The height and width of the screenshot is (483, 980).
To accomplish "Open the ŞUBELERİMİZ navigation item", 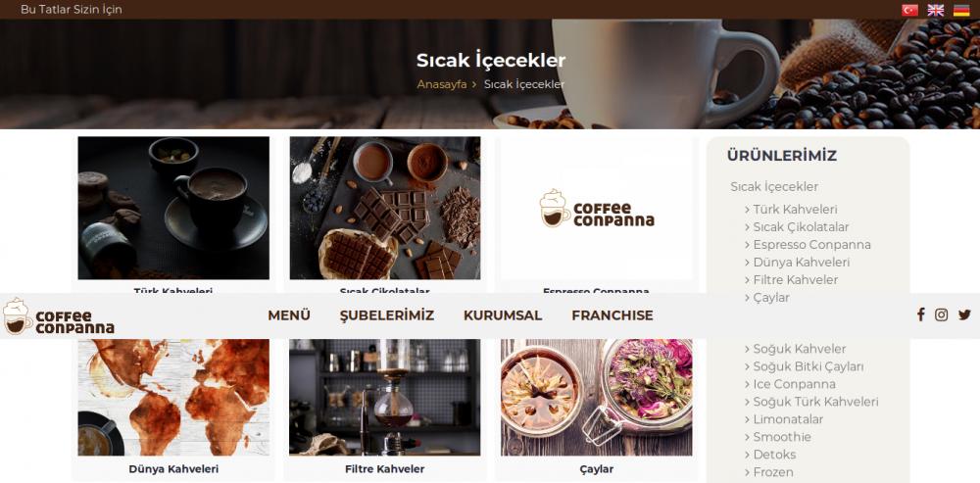I will 387,315.
